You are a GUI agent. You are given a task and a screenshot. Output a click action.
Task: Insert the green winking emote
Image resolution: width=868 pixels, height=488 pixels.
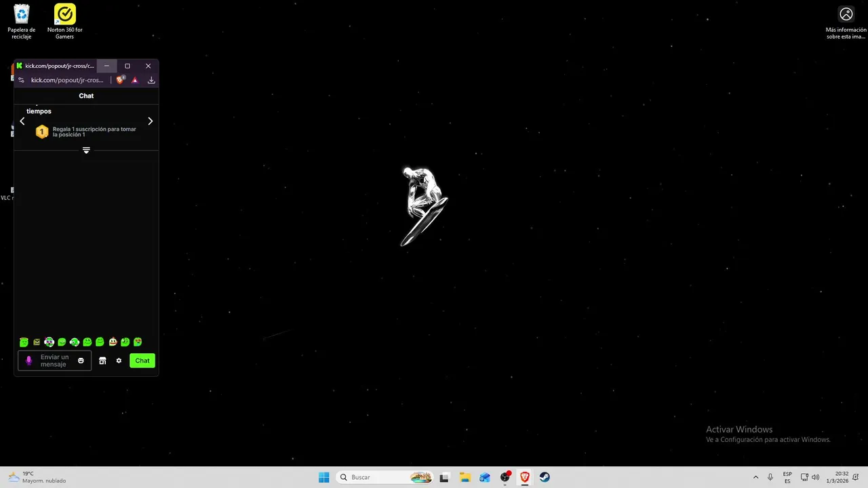coord(125,342)
